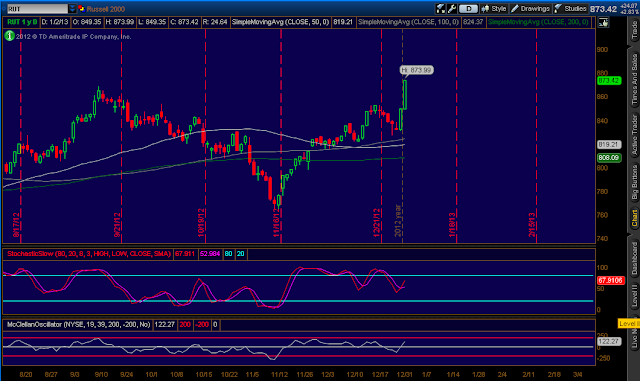
Task: Click the flask icon on Studies button
Action: (558, 9)
